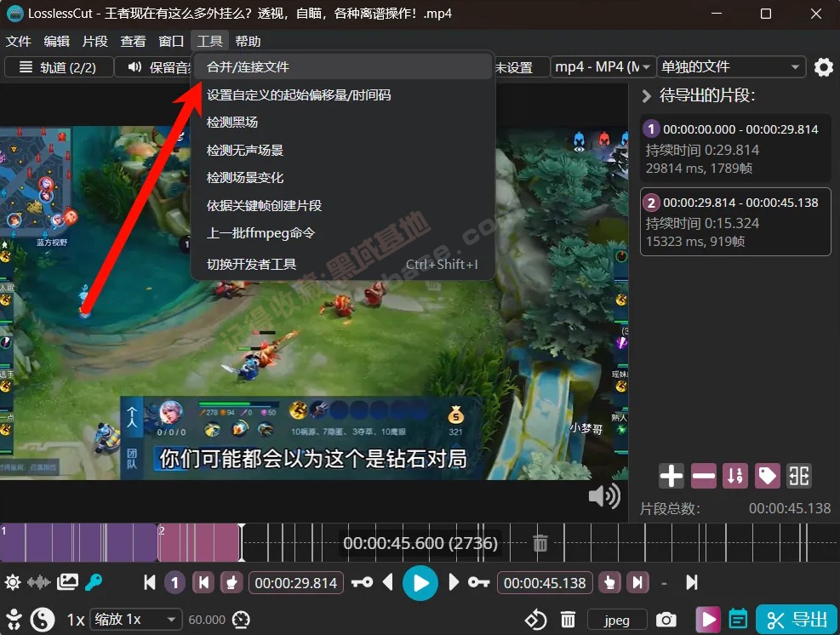Play selected segments pink icon

click(x=708, y=620)
